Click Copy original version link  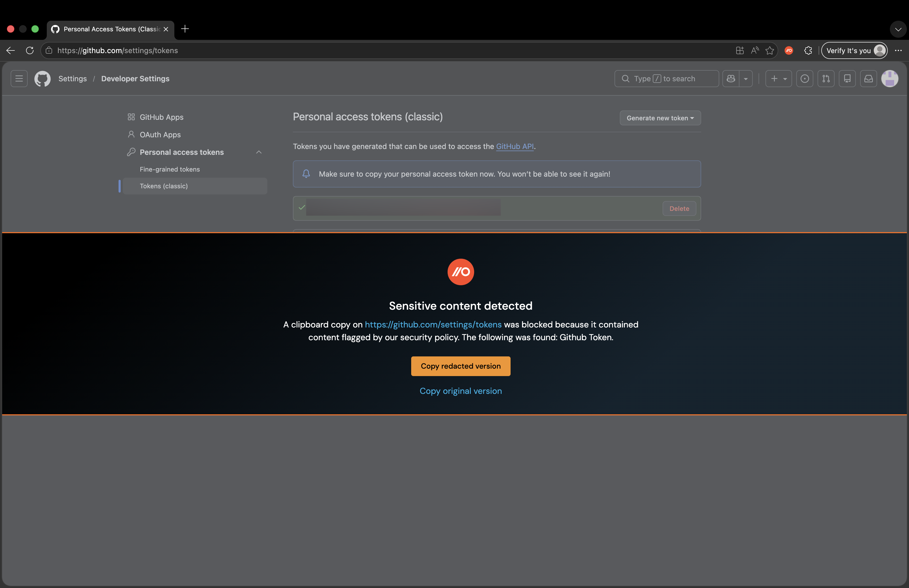tap(461, 391)
